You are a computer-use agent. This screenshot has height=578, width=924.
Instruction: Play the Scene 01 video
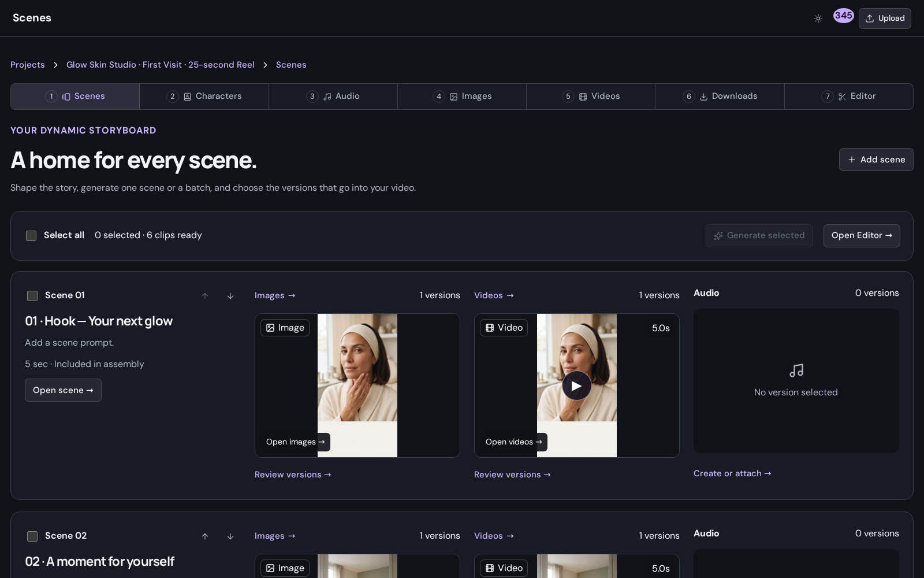click(576, 386)
